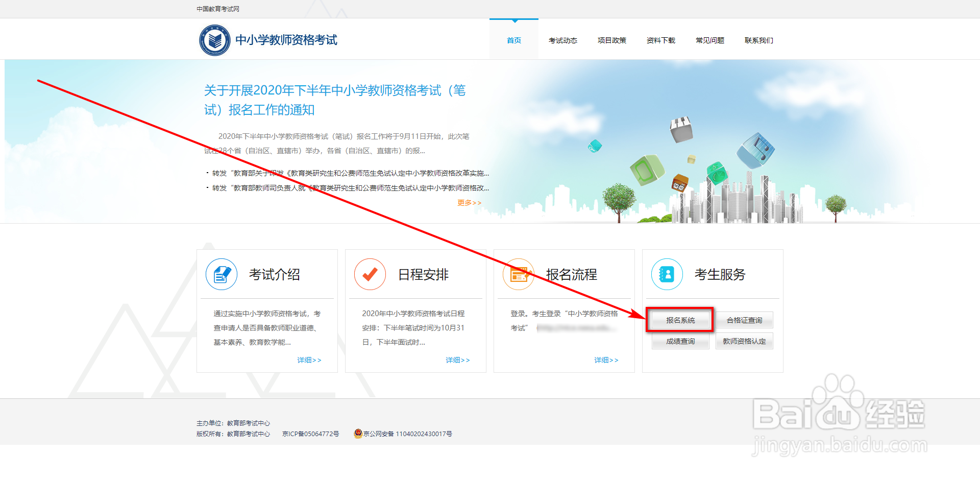This screenshot has height=478, width=980.
Task: Click the 报名流程 document icon
Action: 519,274
